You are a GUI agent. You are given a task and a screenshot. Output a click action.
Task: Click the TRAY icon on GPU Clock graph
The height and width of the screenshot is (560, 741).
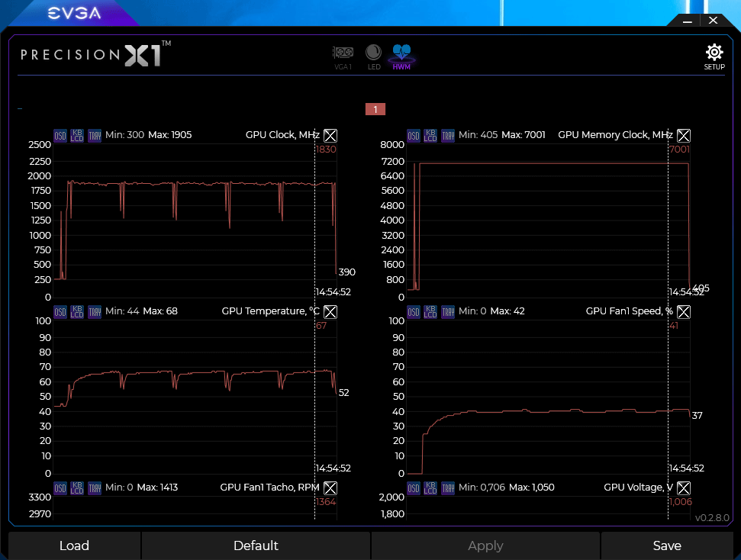click(x=95, y=135)
